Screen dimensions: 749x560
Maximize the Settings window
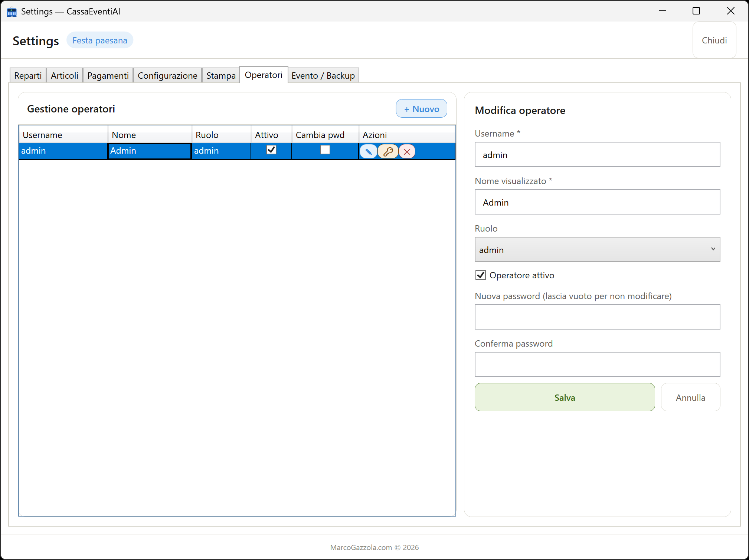pyautogui.click(x=696, y=11)
